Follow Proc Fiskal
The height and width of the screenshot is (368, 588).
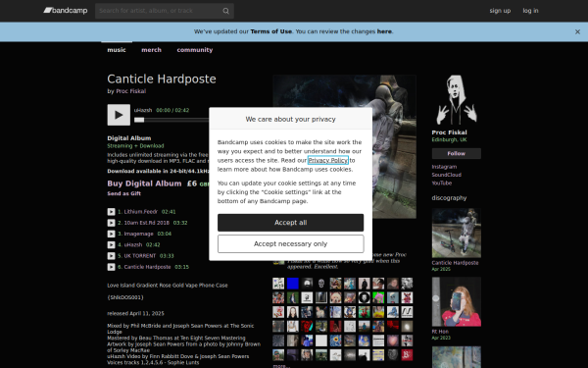tap(456, 154)
